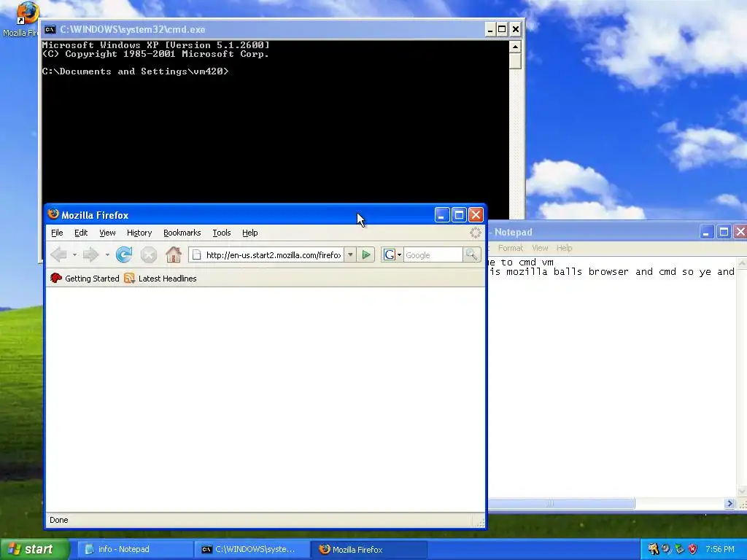
Task: Switch to Mozilla Firefox taskbar button
Action: pyautogui.click(x=369, y=550)
